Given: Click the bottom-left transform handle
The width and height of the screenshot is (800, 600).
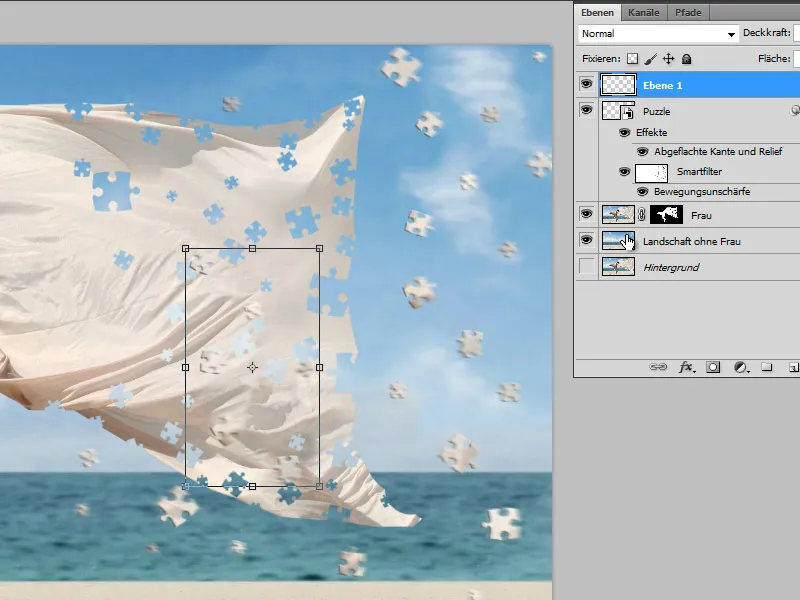Looking at the screenshot, I should [185, 486].
